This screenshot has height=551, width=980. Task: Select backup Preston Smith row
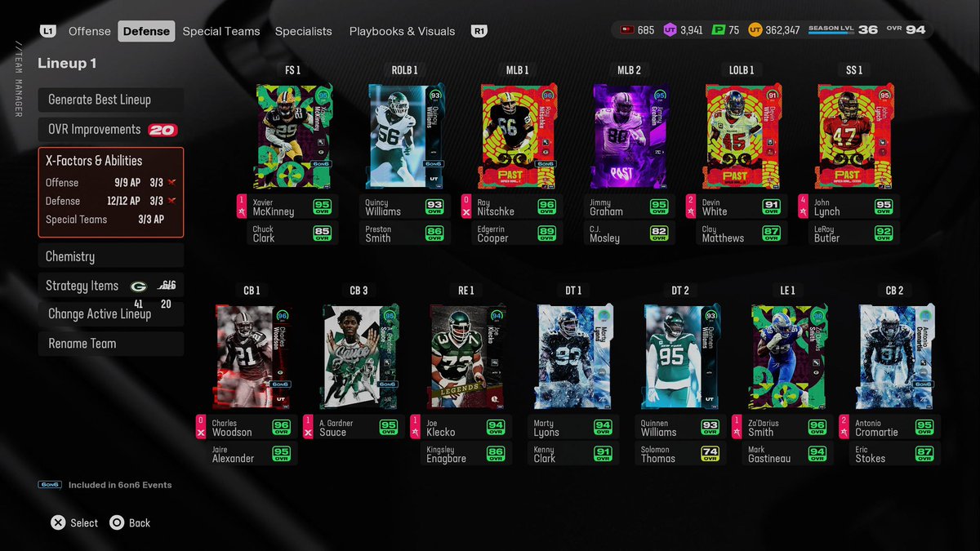click(x=405, y=233)
